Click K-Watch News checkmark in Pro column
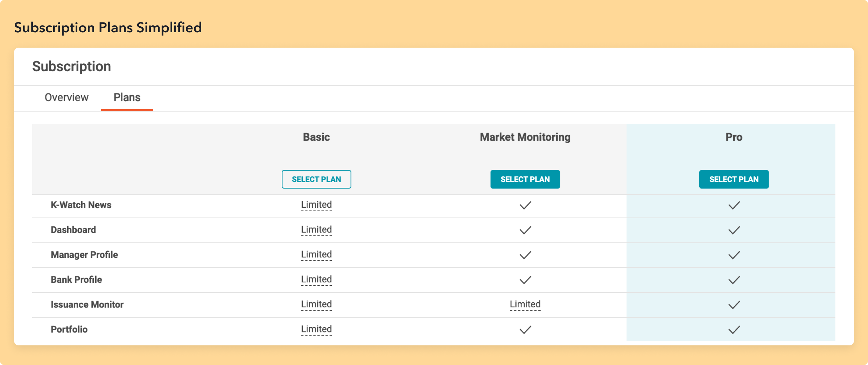Image resolution: width=868 pixels, height=365 pixels. coord(734,205)
